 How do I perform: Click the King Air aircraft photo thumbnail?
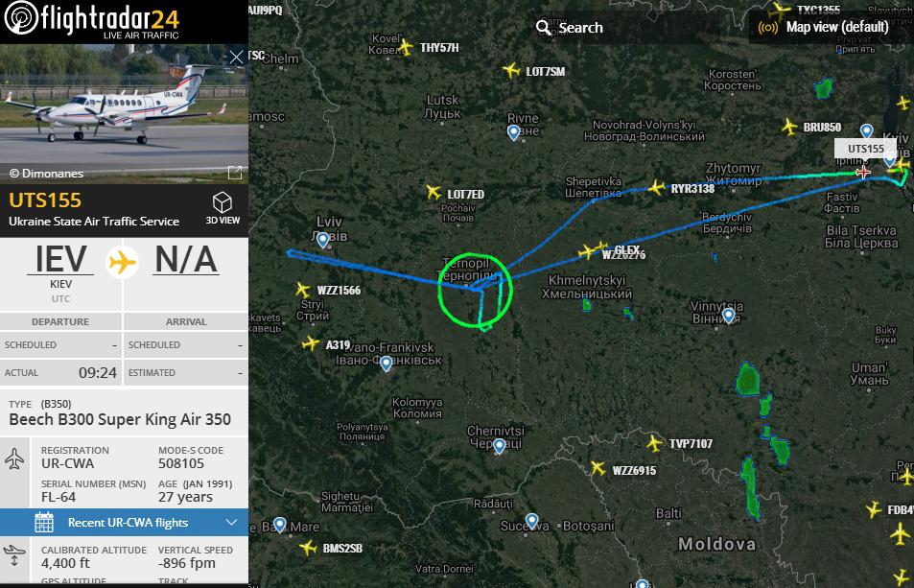[x=124, y=114]
